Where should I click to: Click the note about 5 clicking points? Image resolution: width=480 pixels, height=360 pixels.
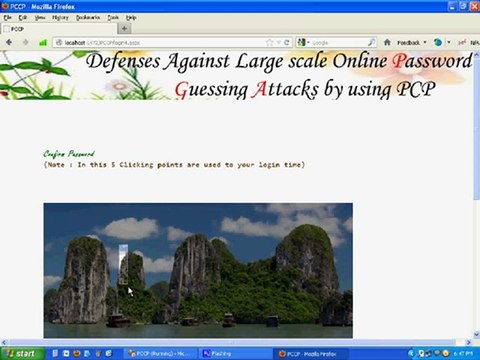[174, 165]
